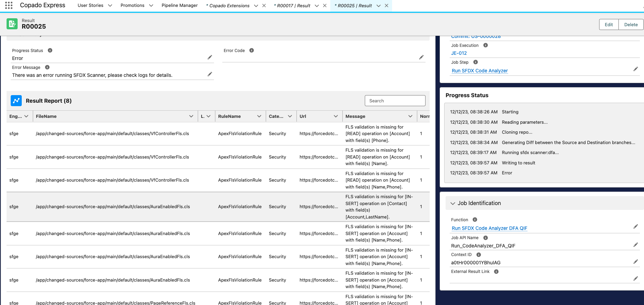The height and width of the screenshot is (305, 644).
Task: Switch to User Stories nav item
Action: (90, 6)
